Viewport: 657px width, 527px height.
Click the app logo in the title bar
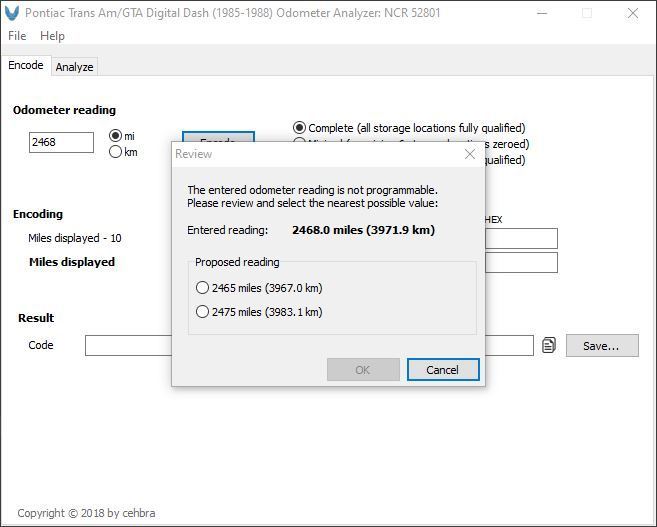[x=12, y=13]
